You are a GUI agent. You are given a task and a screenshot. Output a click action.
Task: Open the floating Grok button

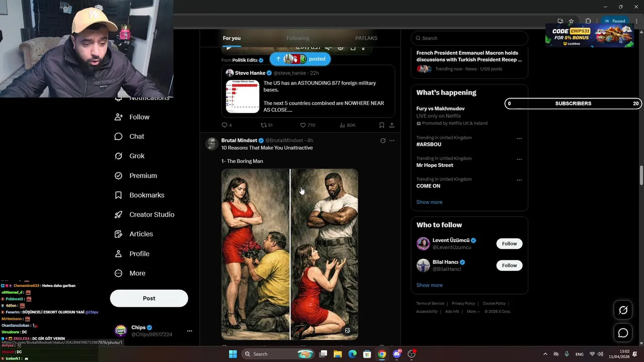tap(623, 310)
